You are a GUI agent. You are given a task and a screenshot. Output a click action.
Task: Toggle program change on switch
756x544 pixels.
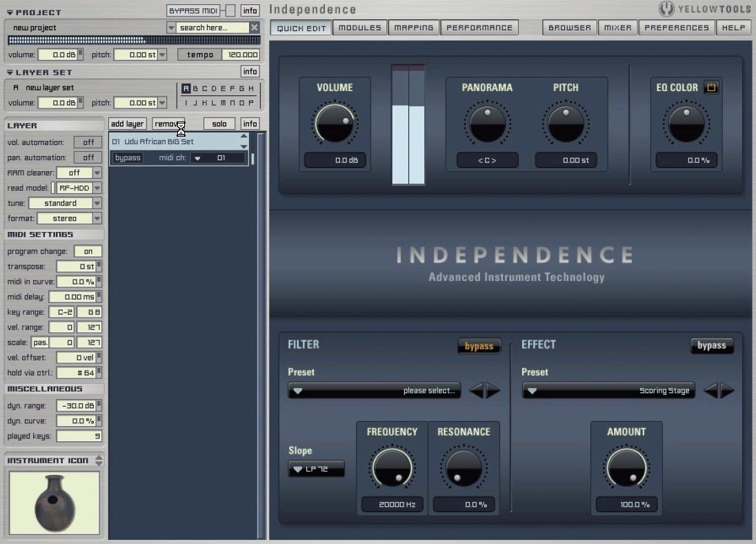(x=88, y=251)
